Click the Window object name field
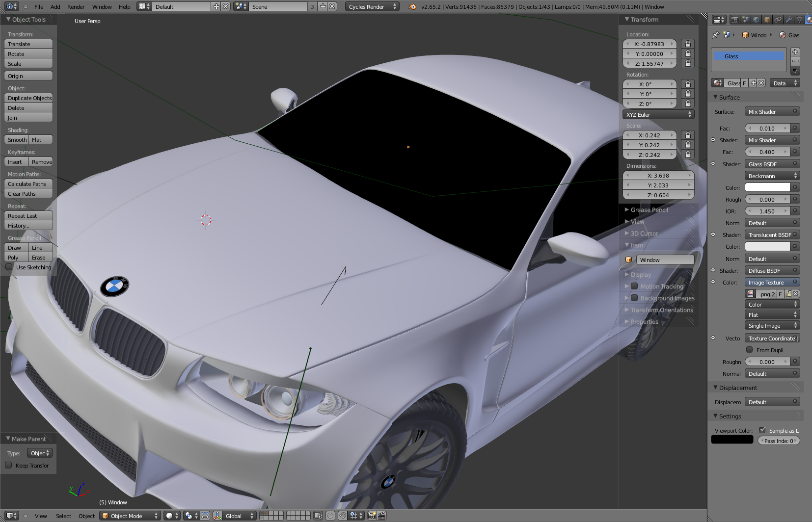This screenshot has width=812, height=522. tap(665, 260)
